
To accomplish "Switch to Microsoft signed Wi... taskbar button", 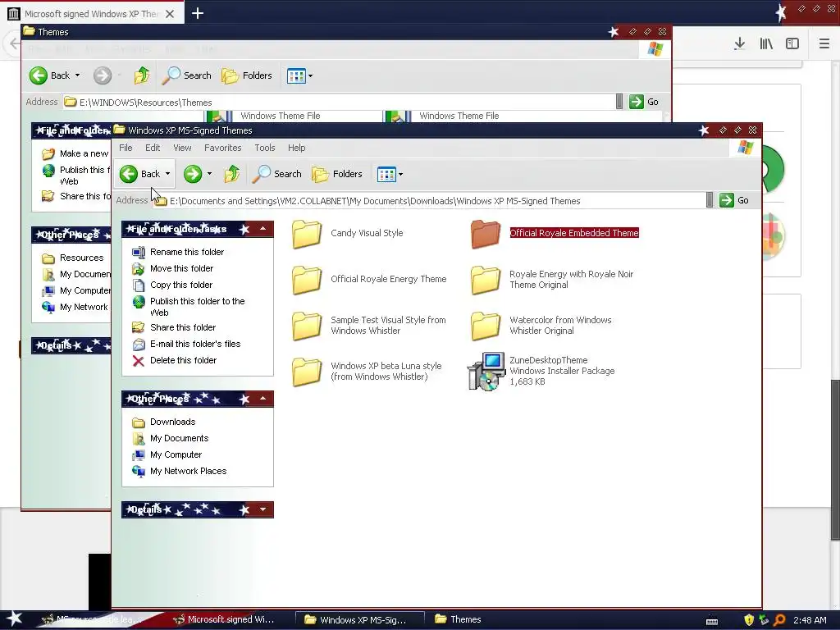I will coord(225,619).
